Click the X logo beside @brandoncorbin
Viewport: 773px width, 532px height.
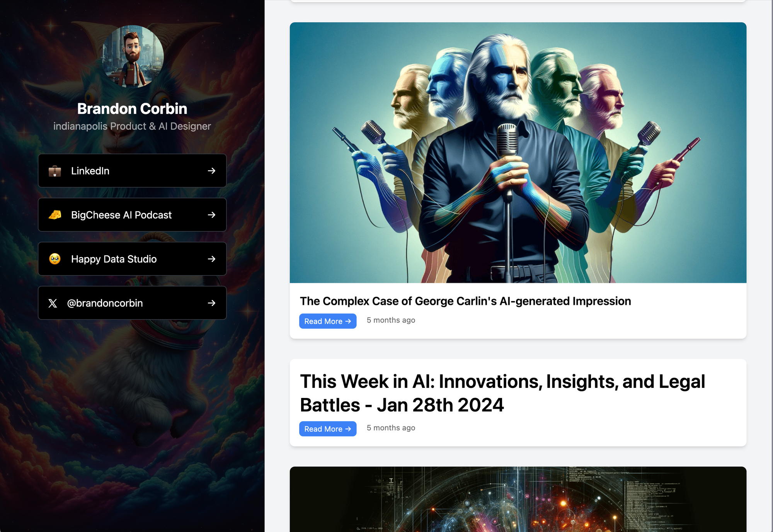(53, 303)
